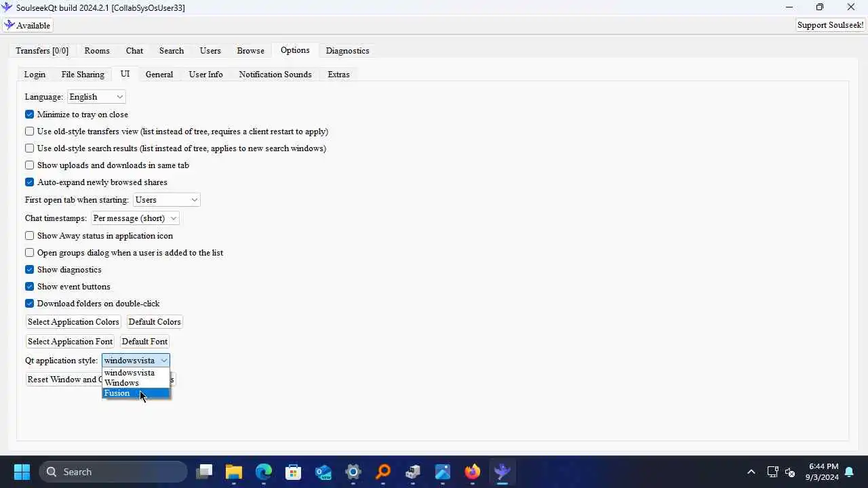Click Select Application Colors button
This screenshot has height=488, width=868.
73,322
